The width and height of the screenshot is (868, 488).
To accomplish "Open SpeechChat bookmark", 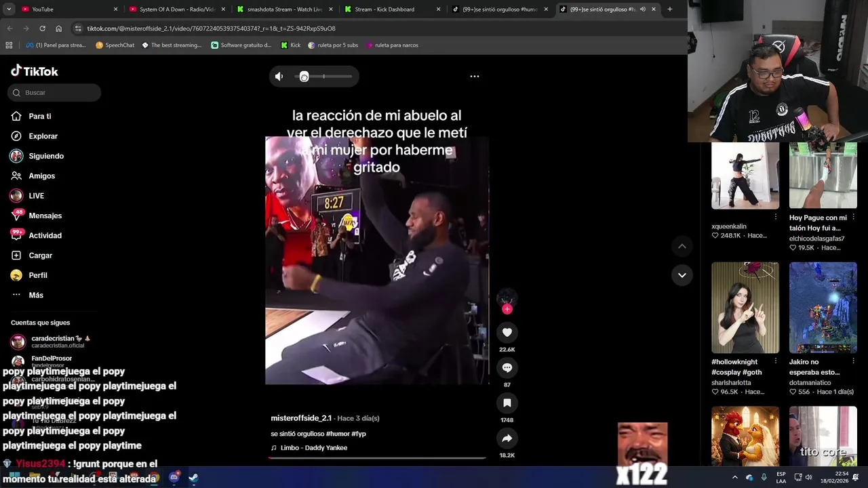I will [x=115, y=45].
